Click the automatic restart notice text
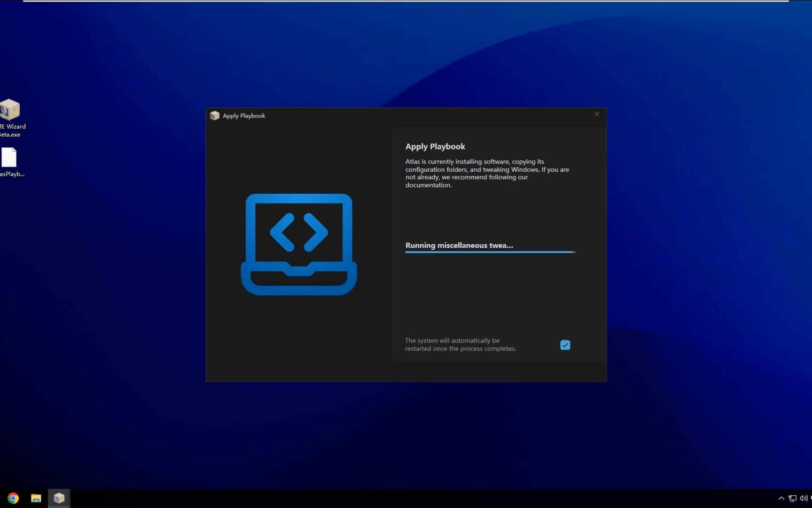Image resolution: width=812 pixels, height=508 pixels. pyautogui.click(x=461, y=344)
